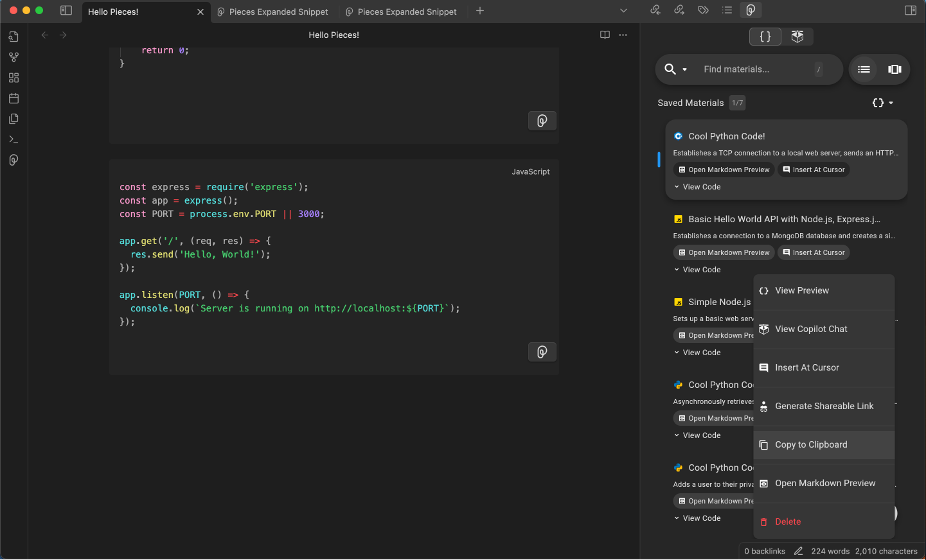Select Pieces tab icon in right sidebar
The width and height of the screenshot is (926, 560).
tap(751, 10)
